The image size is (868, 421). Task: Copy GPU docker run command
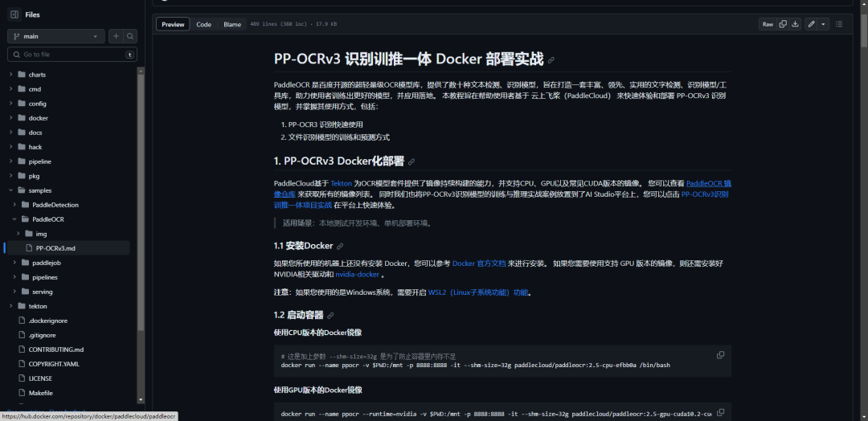point(720,412)
